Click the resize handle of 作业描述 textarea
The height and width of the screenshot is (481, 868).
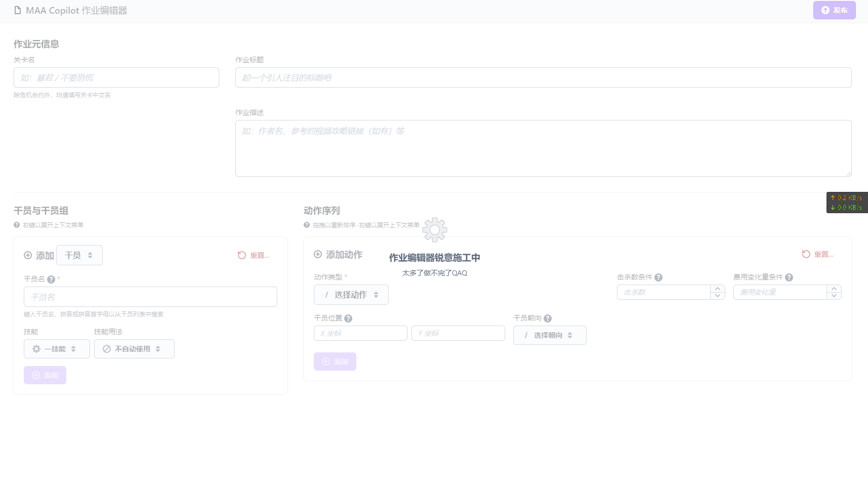pos(849,174)
